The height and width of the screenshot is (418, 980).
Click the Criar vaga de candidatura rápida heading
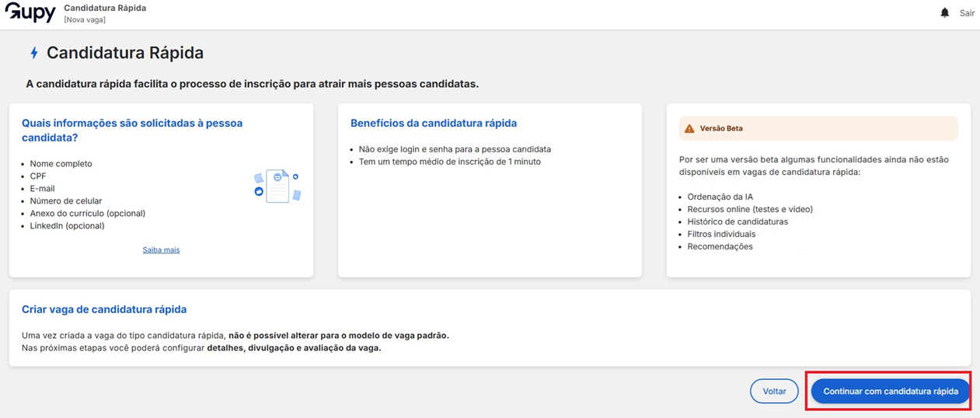pos(104,309)
